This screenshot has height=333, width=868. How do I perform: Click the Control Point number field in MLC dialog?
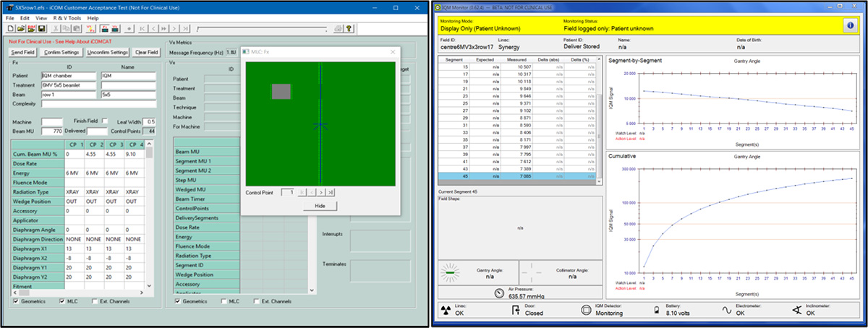287,193
